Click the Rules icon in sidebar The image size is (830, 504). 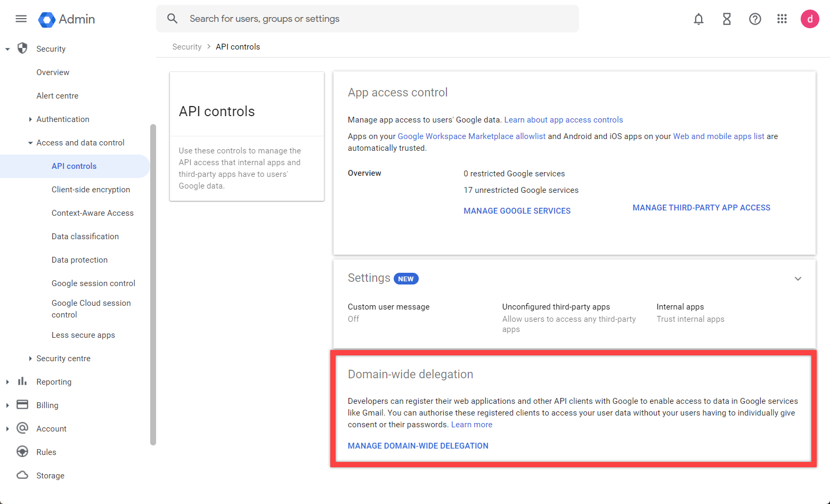coord(22,452)
